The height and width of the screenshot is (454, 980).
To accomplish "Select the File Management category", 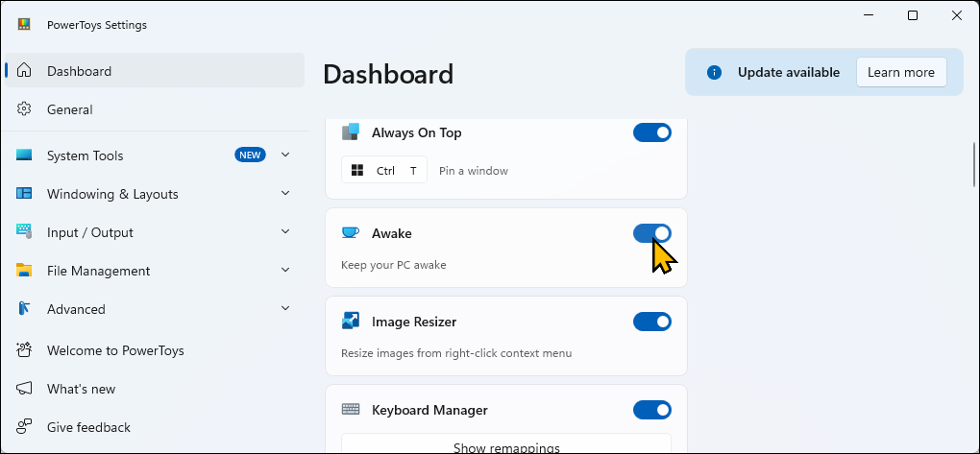I will (x=155, y=271).
